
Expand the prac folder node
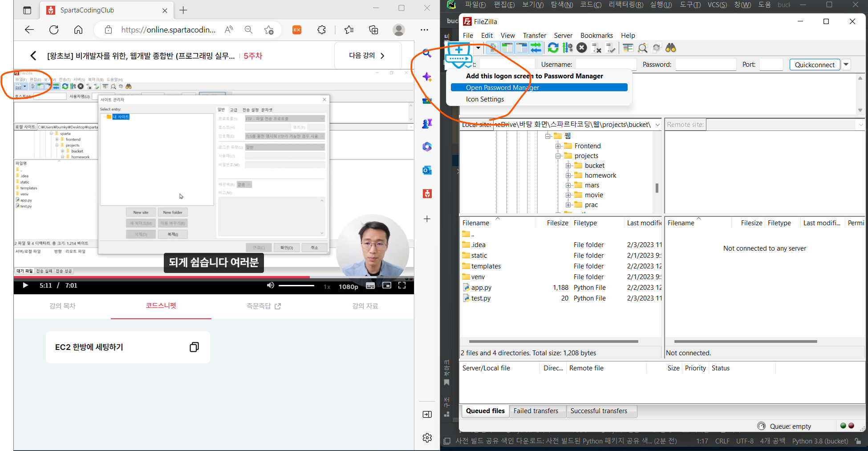pos(568,205)
